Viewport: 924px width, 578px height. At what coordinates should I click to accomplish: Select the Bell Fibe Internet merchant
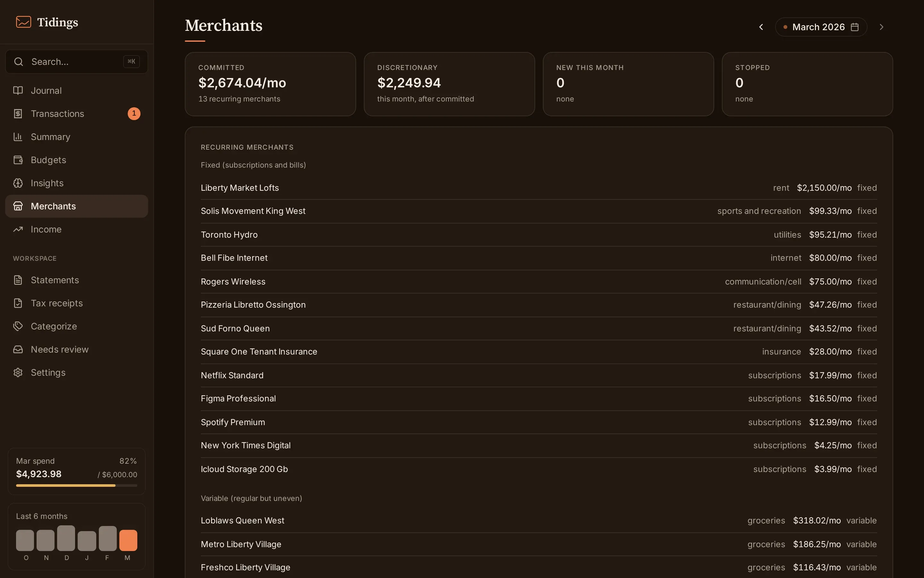tap(539, 258)
